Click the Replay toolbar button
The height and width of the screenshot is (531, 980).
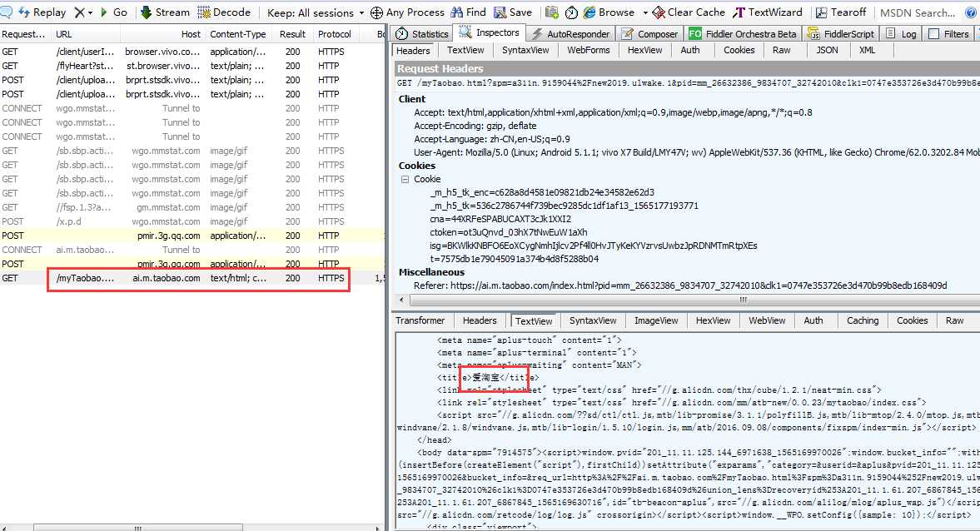click(x=42, y=12)
